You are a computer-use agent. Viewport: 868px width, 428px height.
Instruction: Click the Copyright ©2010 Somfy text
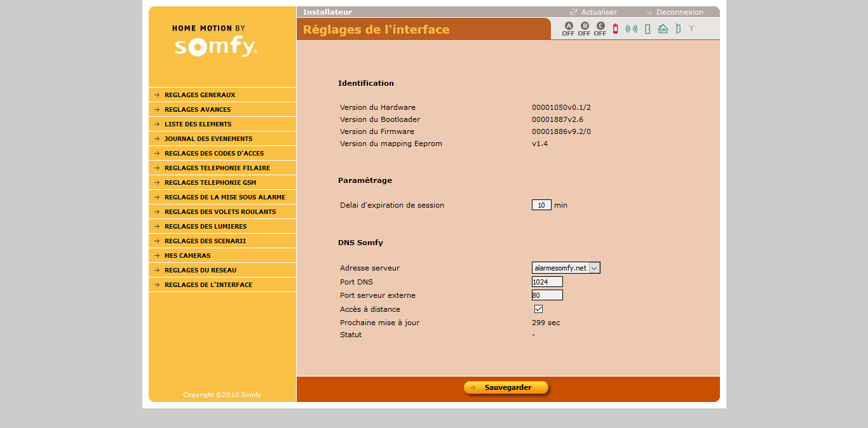[222, 395]
